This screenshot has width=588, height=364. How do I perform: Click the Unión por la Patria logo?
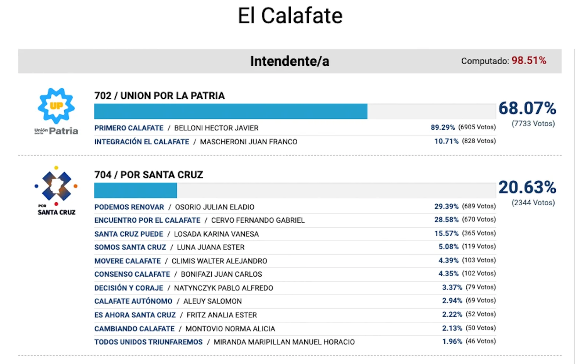(x=56, y=111)
